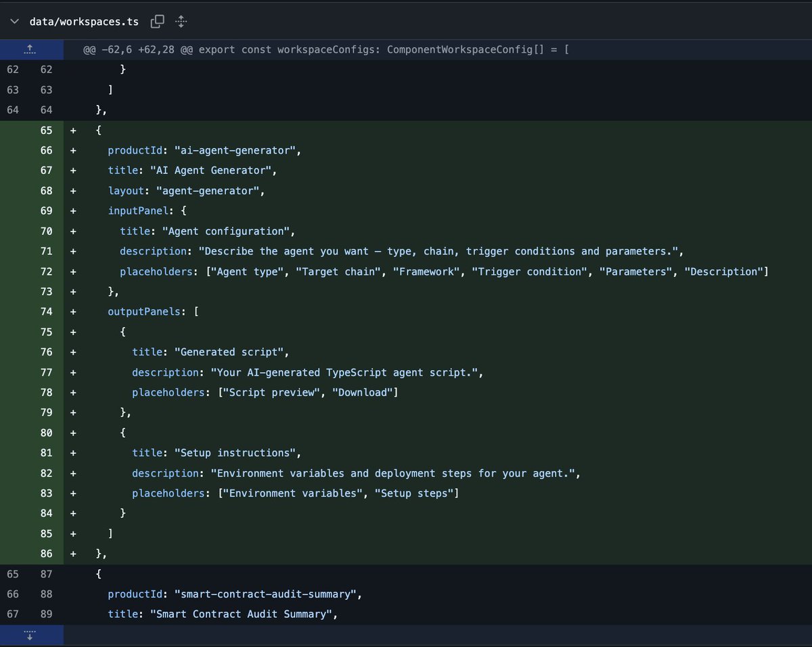
Task: Click the code title: "Setup instructions"
Action: click(217, 453)
